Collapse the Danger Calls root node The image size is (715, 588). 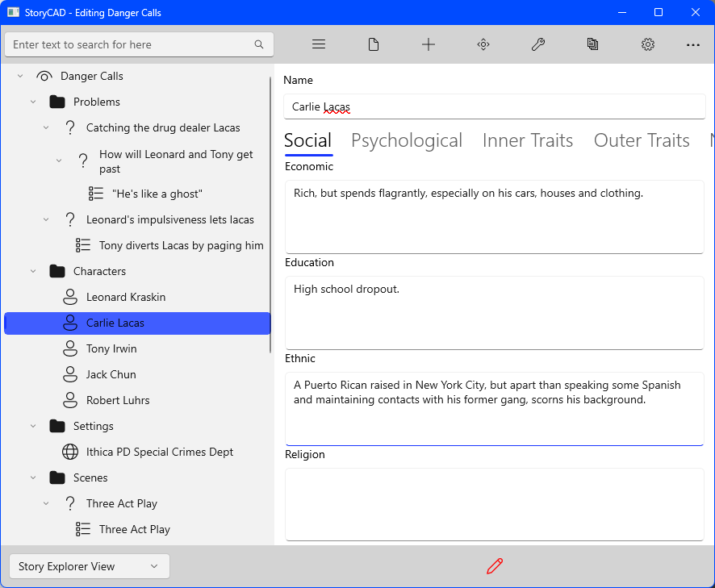pos(20,76)
